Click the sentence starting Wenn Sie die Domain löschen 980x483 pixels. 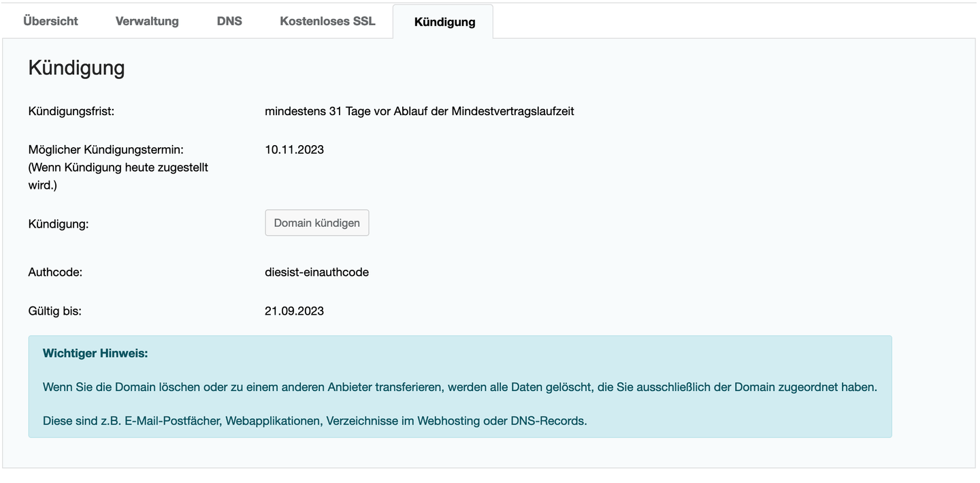(x=460, y=387)
